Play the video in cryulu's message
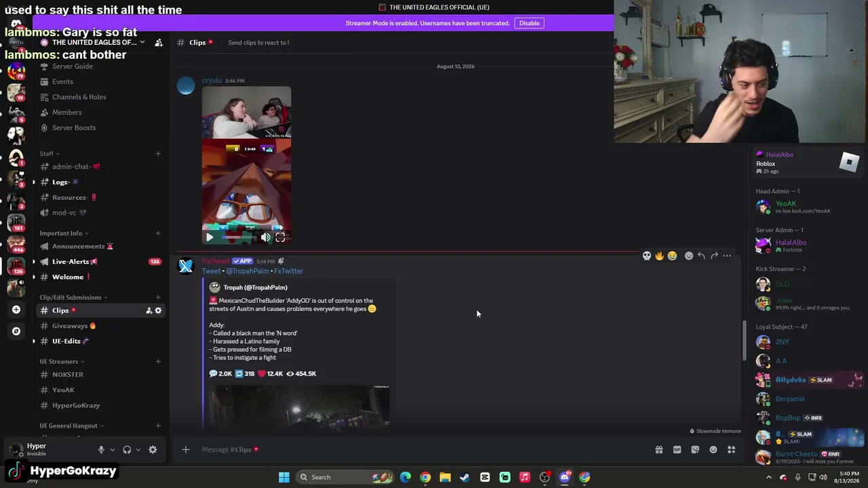The image size is (868, 488). pyautogui.click(x=210, y=237)
